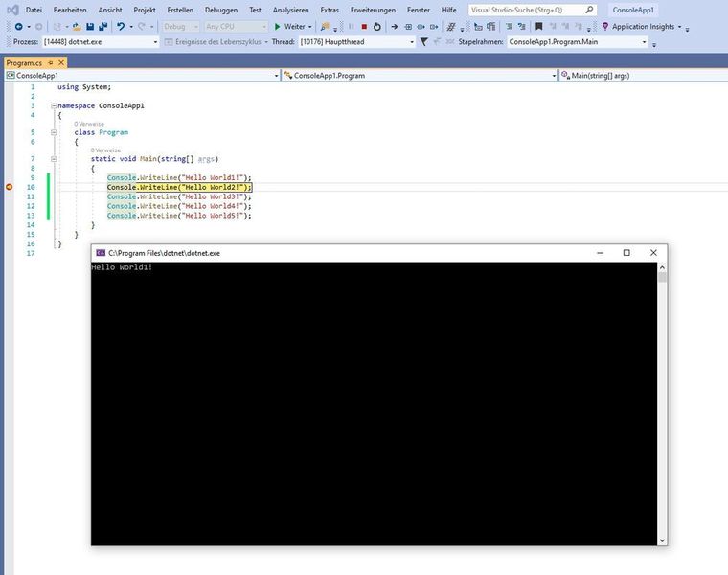Image resolution: width=728 pixels, height=575 pixels.
Task: Close the Program.cs tab
Action: click(x=60, y=62)
